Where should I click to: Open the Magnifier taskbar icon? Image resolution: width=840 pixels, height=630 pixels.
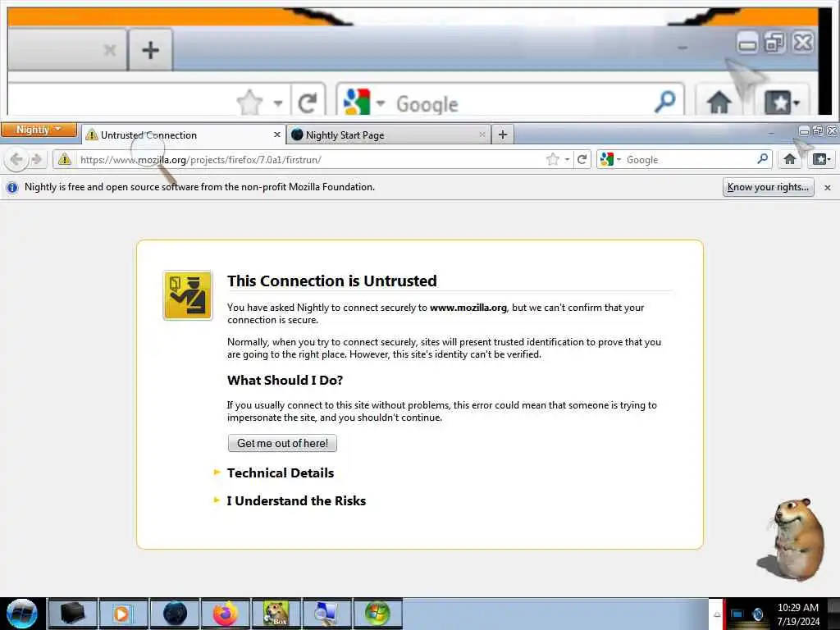pos(326,614)
